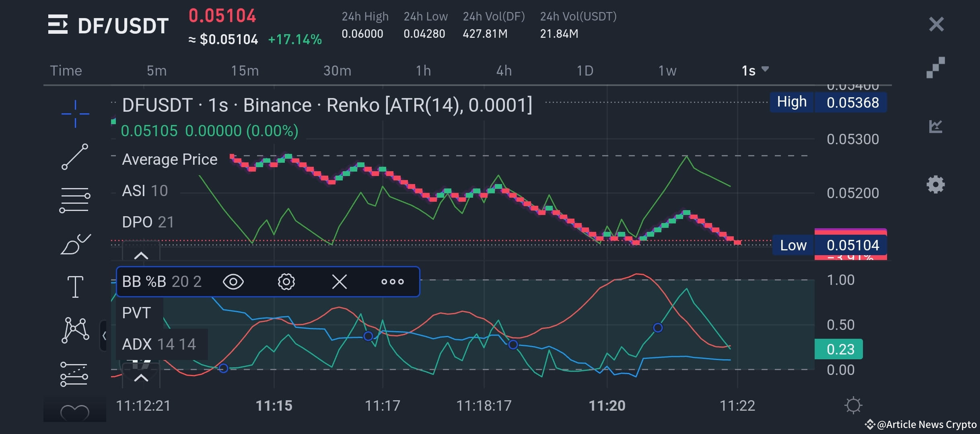980x434 pixels.
Task: Click the green 0.23 value label
Action: click(839, 349)
